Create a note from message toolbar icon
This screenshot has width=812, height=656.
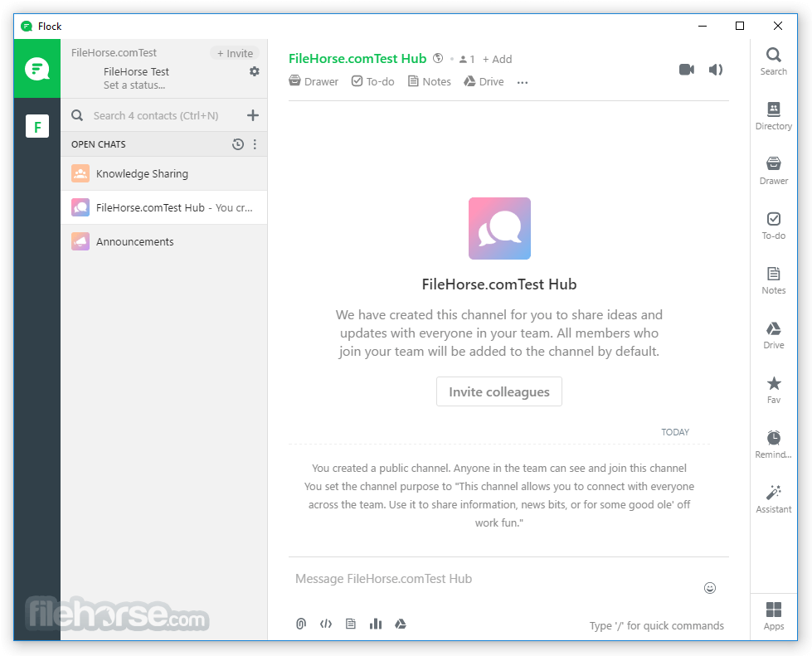[x=351, y=624]
